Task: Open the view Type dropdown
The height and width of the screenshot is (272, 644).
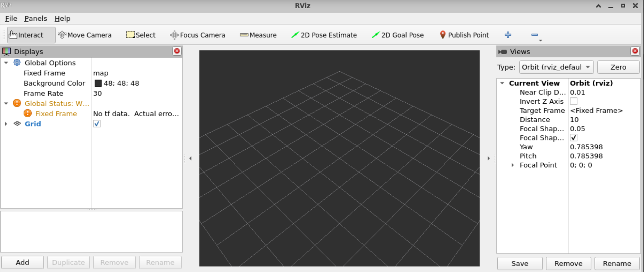Action: [556, 67]
